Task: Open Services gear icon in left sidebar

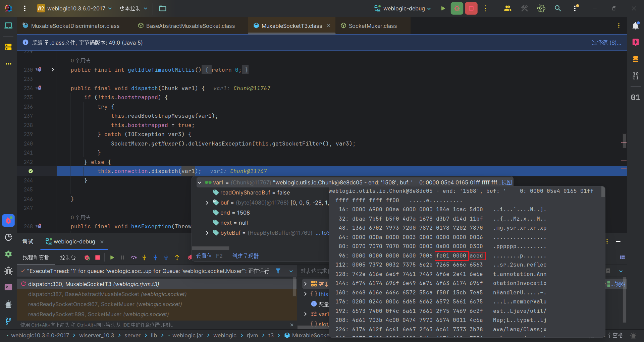Action: click(x=8, y=254)
